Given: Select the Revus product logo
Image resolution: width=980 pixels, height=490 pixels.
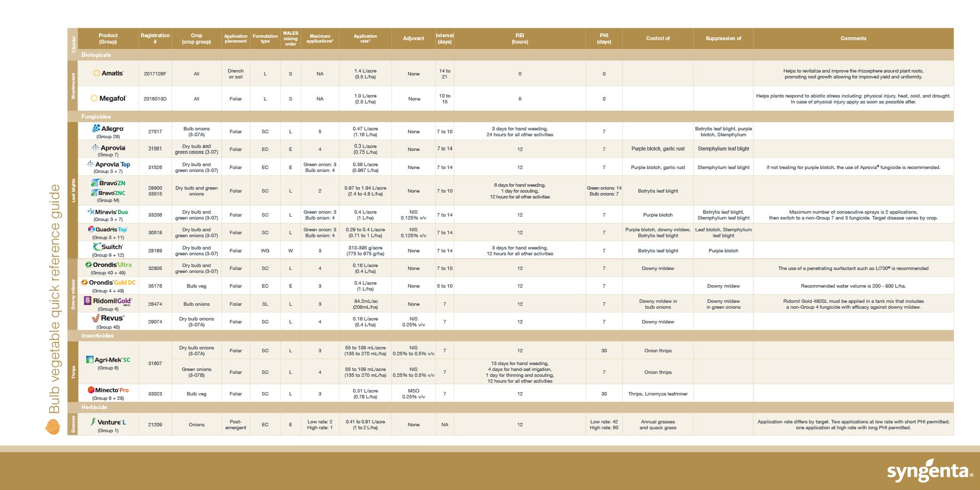Looking at the screenshot, I should click(x=108, y=318).
